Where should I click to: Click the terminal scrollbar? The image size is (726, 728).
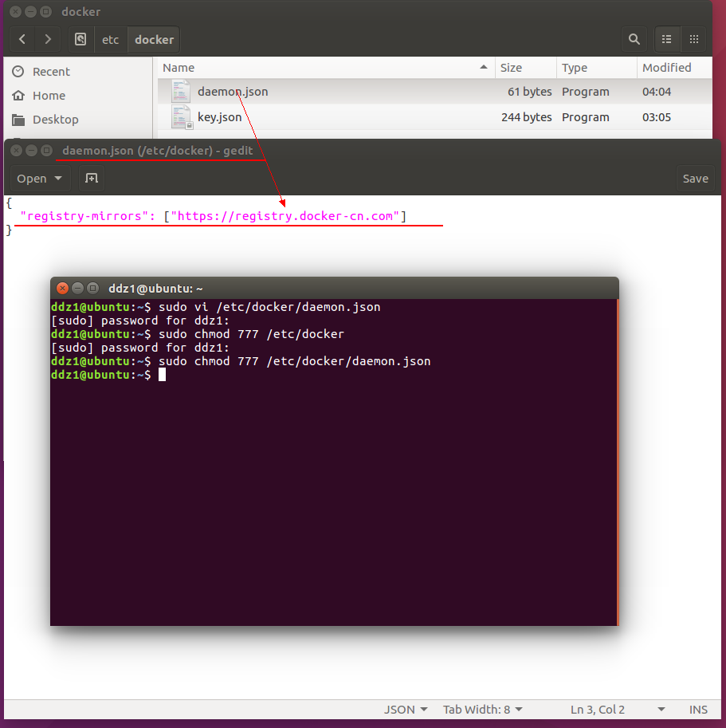(618, 462)
